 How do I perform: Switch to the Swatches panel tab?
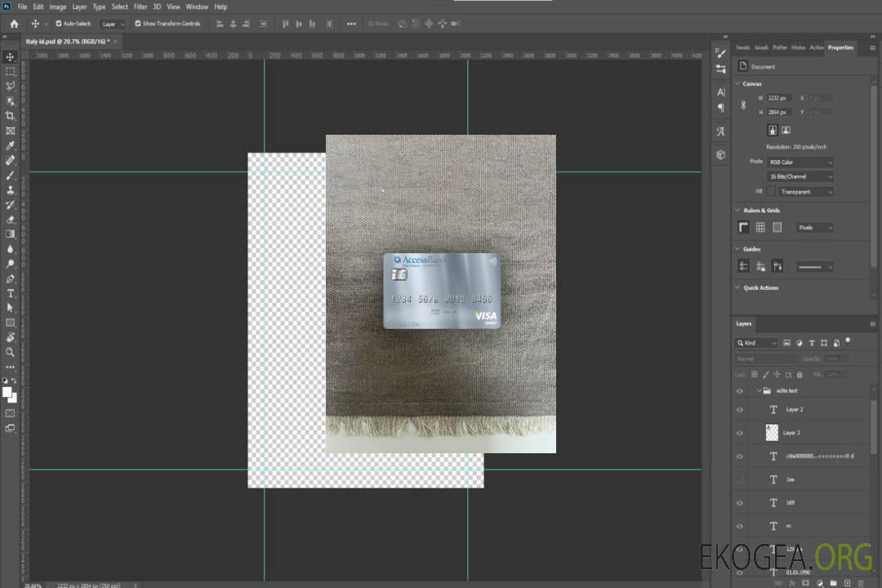[x=742, y=47]
